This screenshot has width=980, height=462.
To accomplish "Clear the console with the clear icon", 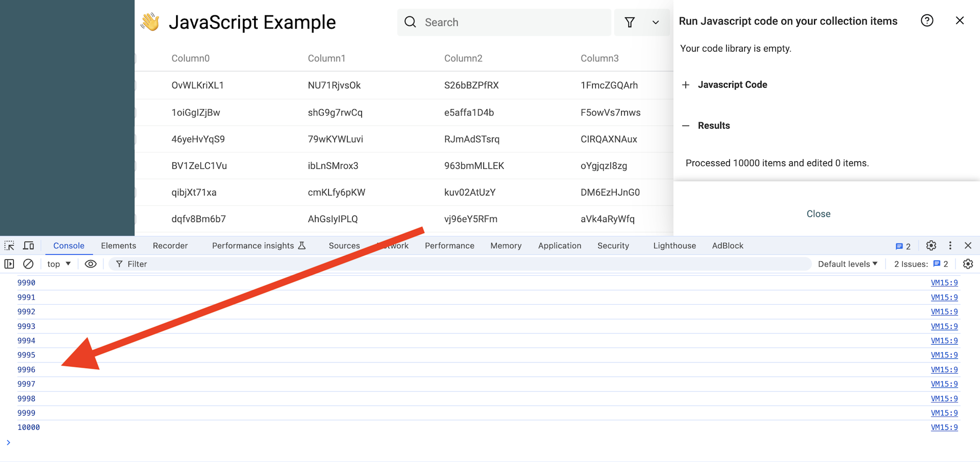I will point(29,264).
